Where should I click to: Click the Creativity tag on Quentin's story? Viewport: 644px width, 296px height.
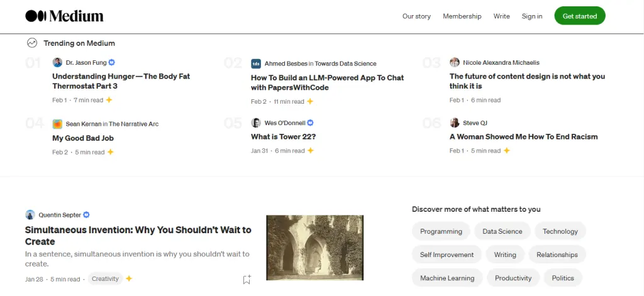click(x=105, y=279)
